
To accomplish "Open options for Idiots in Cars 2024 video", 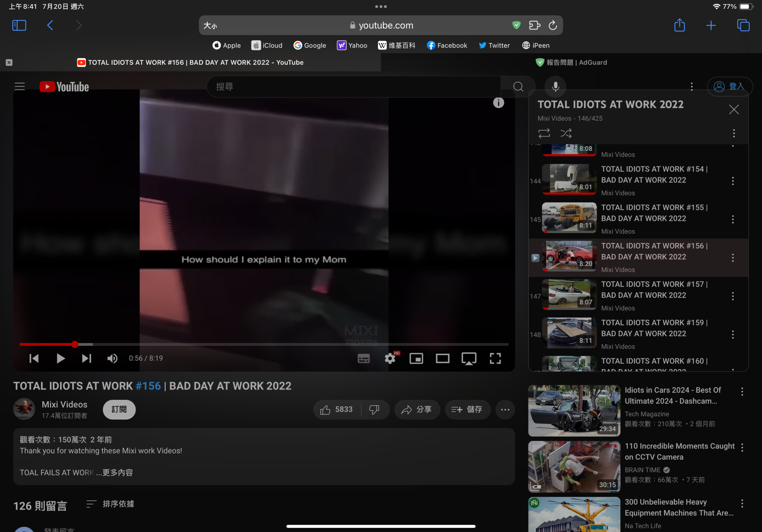I will pos(742,392).
